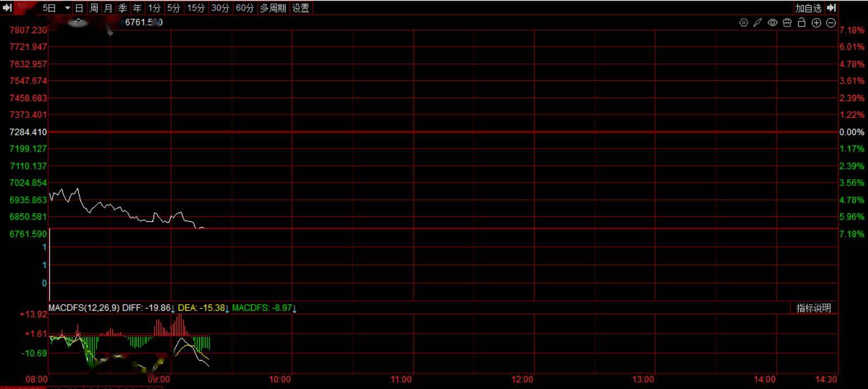The height and width of the screenshot is (389, 868).
Task: Click 加自选 add to watchlist
Action: (x=808, y=8)
